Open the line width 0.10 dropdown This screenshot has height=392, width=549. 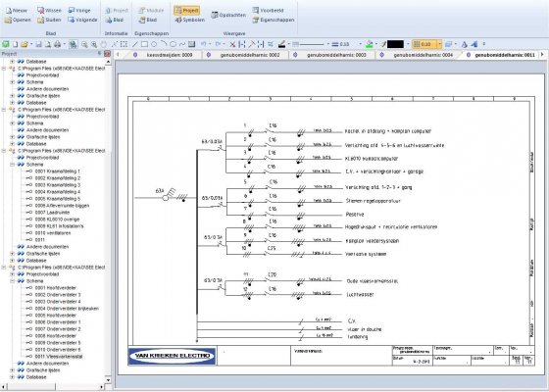pos(361,44)
